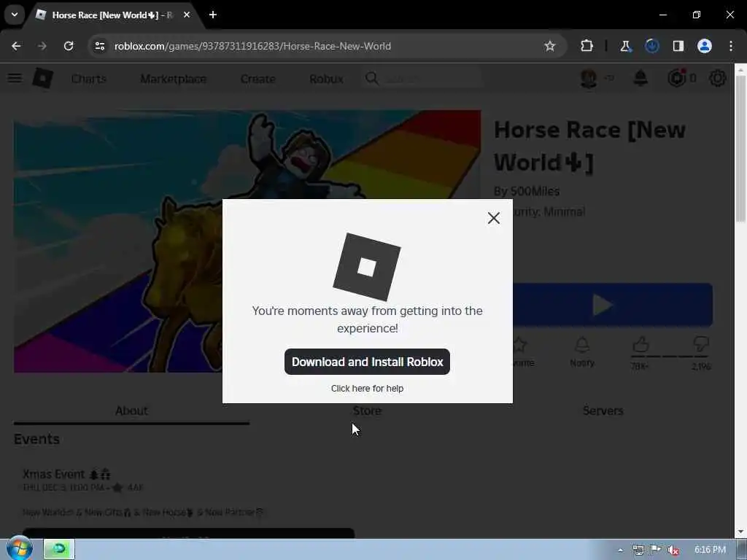
Task: Open the Roblox hamburger navigation menu
Action: [x=15, y=78]
